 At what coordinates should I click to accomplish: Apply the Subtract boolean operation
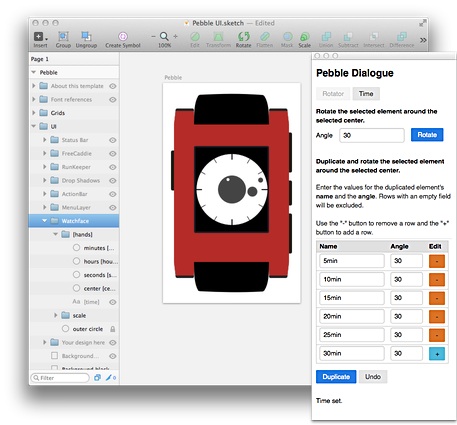348,36
